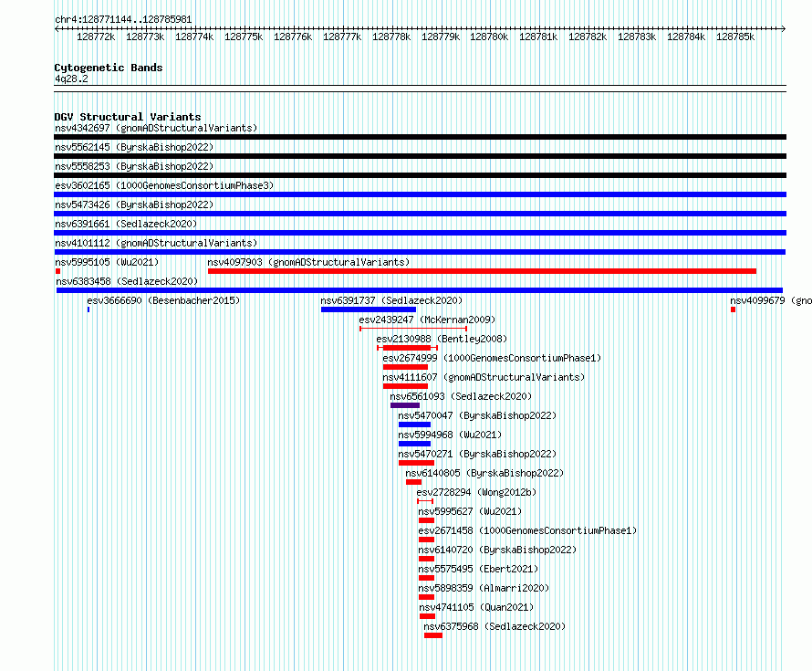This screenshot has width=812, height=671.
Task: Open nsv6391737 (Sedlazeck2020) label
Action: point(391,300)
